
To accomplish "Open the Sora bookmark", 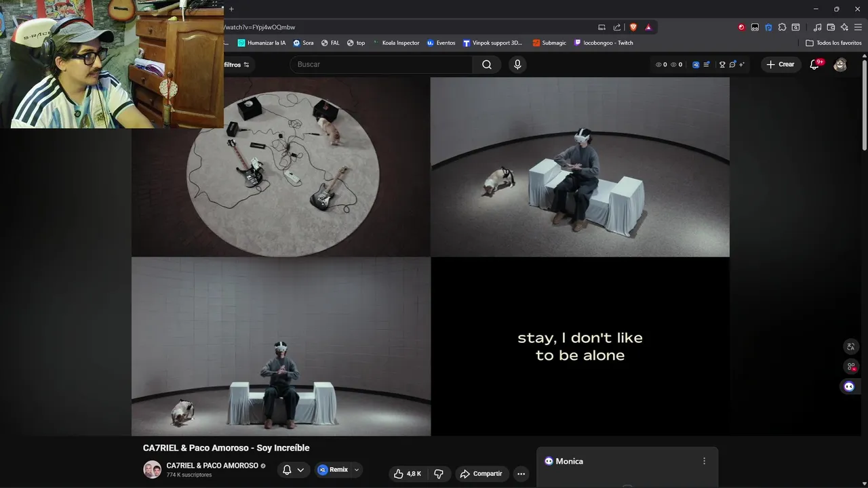I will (x=303, y=43).
